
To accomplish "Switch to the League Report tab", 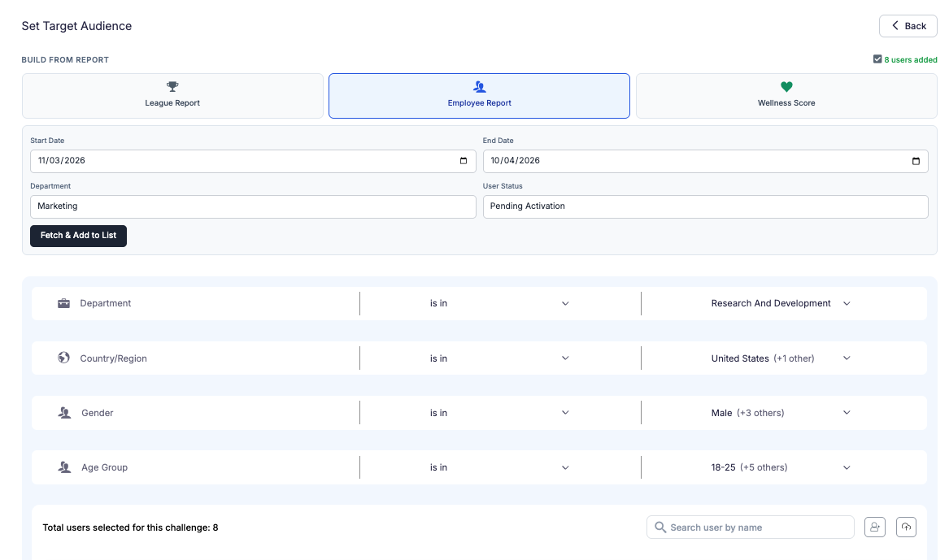I will click(172, 95).
